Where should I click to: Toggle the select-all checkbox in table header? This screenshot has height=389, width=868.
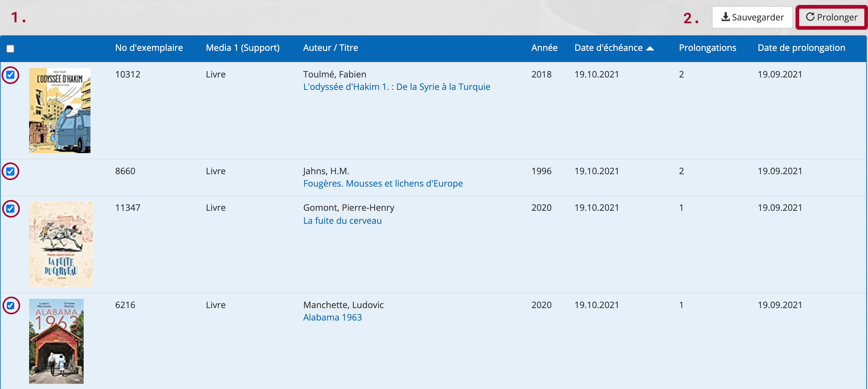click(x=11, y=49)
